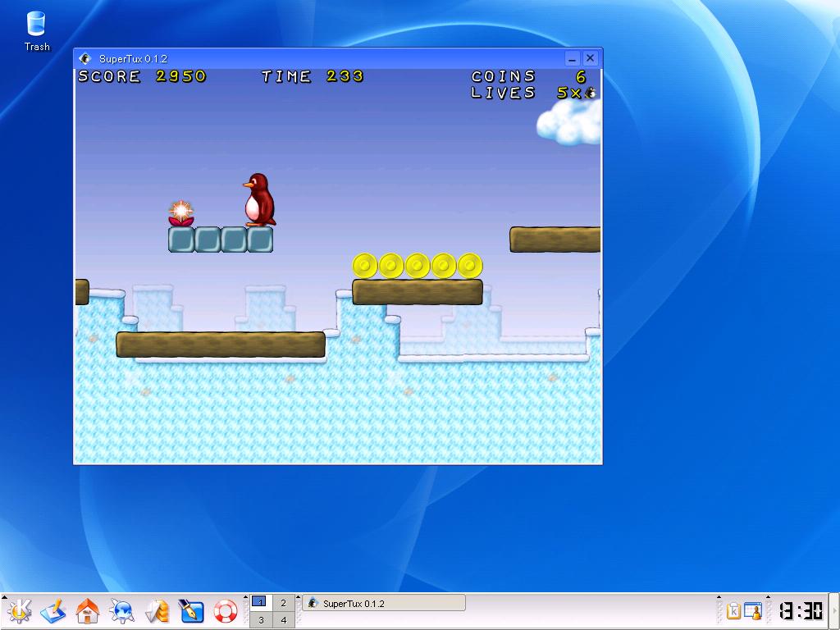Screen dimensions: 840x630
Task: Click the ice block under the fire flower
Action: click(x=181, y=240)
